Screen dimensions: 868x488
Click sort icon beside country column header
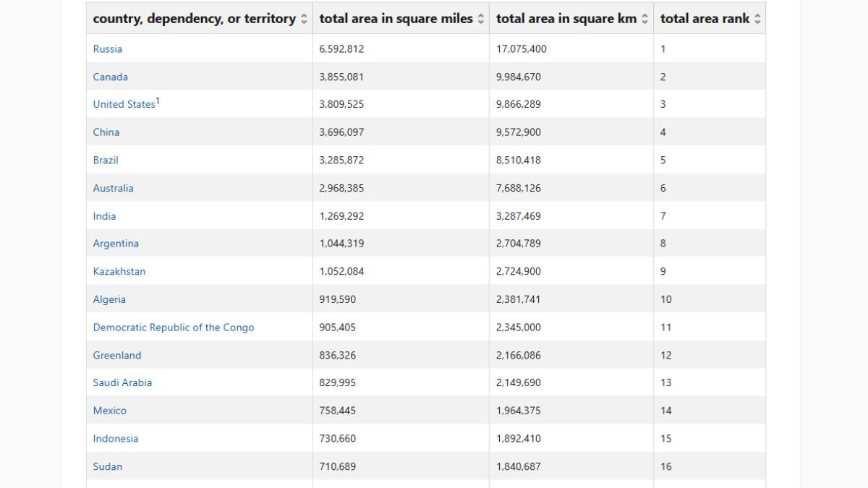tap(304, 20)
